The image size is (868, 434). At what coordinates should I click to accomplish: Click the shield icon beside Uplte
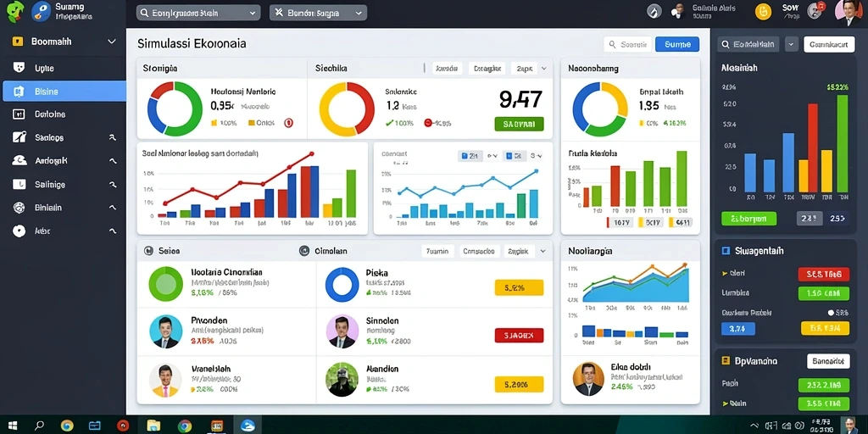tap(19, 68)
